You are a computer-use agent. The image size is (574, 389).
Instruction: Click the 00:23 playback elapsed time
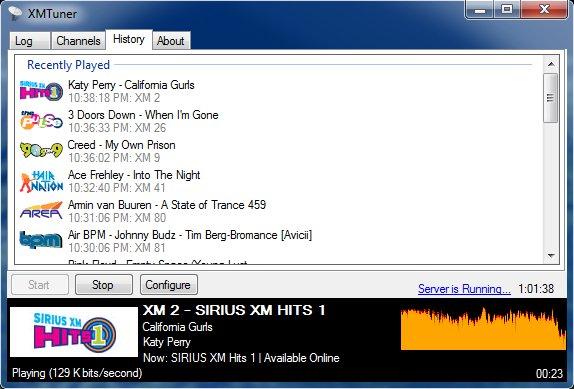pyautogui.click(x=549, y=374)
